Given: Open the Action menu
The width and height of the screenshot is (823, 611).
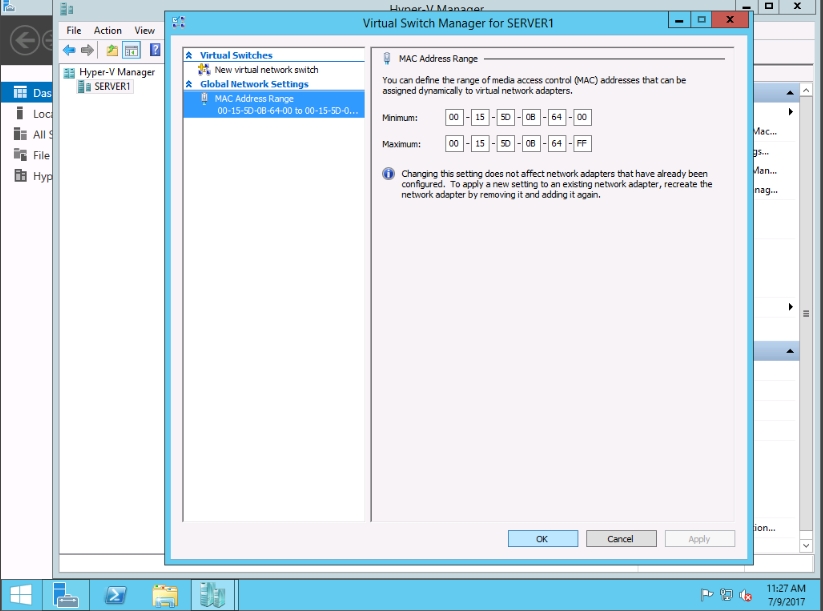Looking at the screenshot, I should click(108, 30).
